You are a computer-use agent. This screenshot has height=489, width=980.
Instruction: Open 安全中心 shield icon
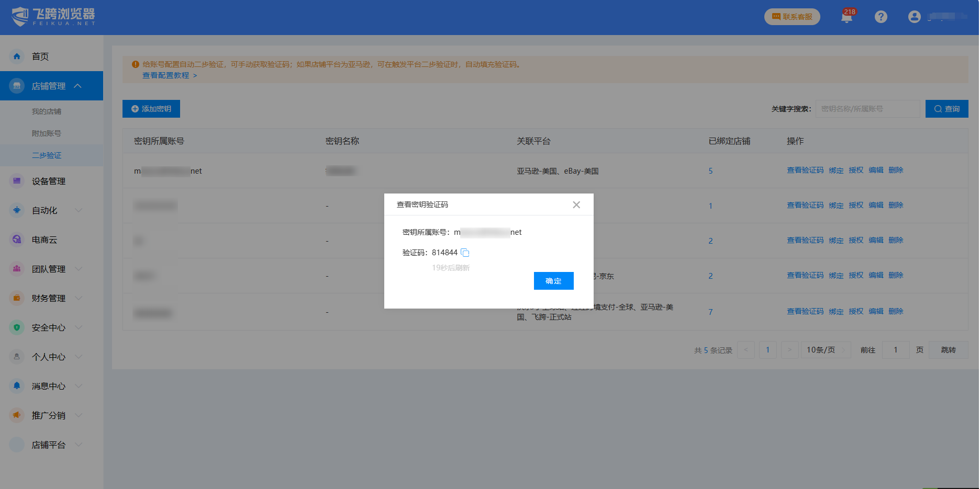[17, 327]
